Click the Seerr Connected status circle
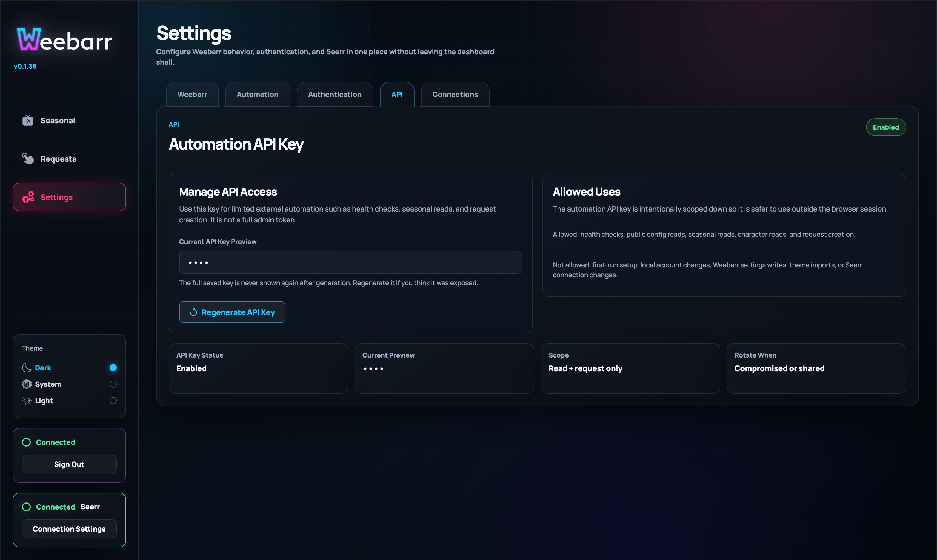This screenshot has height=560, width=937. (x=26, y=507)
